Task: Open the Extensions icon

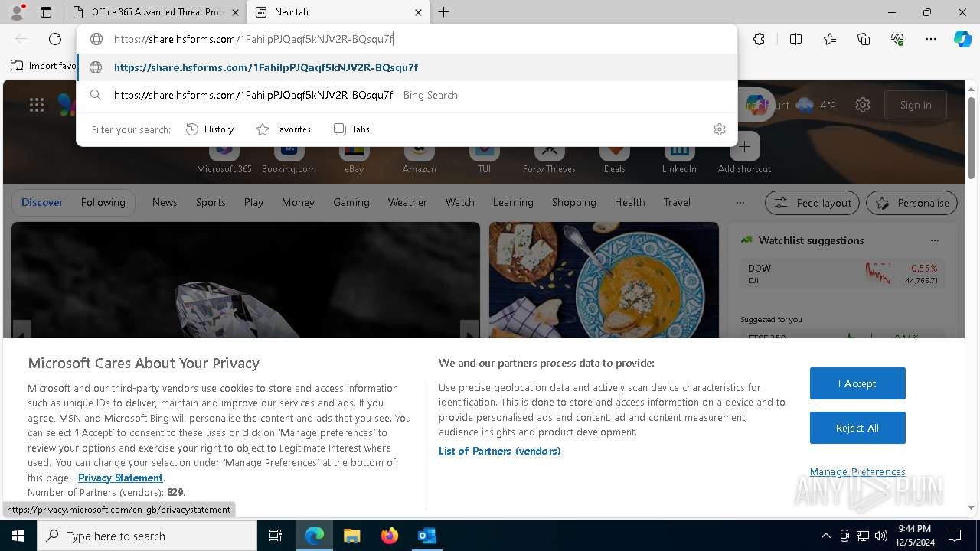Action: coord(759,39)
